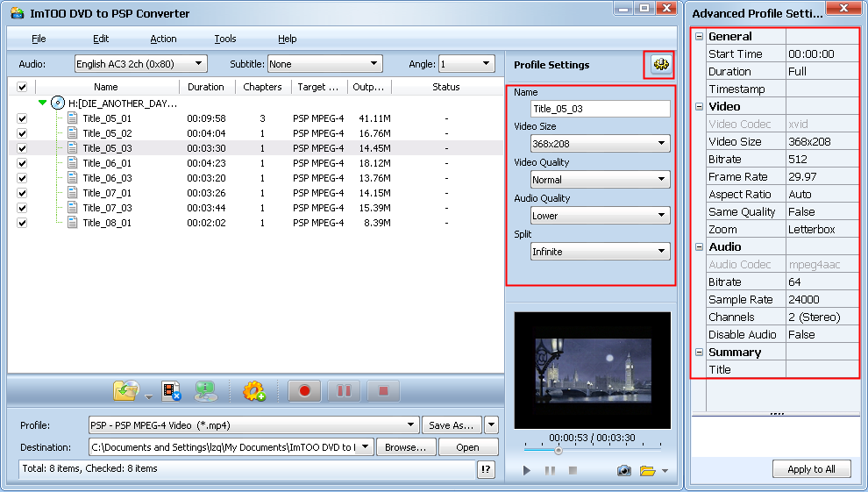Play the preview video

526,470
